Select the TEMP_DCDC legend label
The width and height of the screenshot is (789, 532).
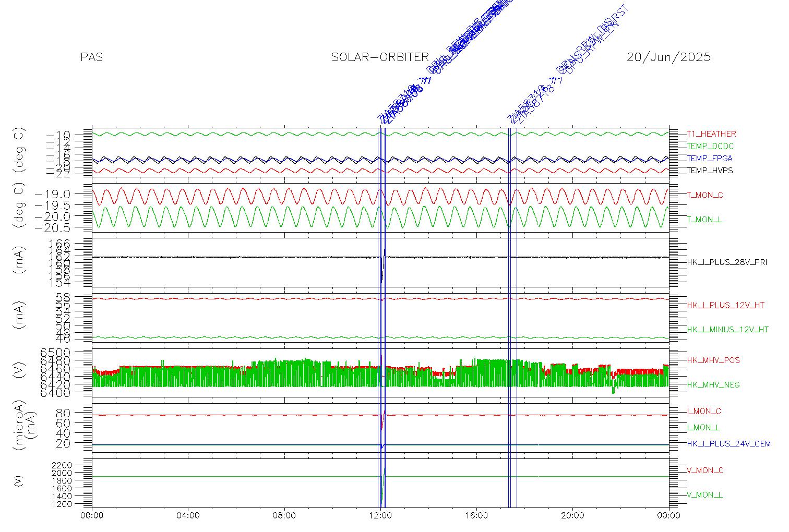click(x=710, y=147)
